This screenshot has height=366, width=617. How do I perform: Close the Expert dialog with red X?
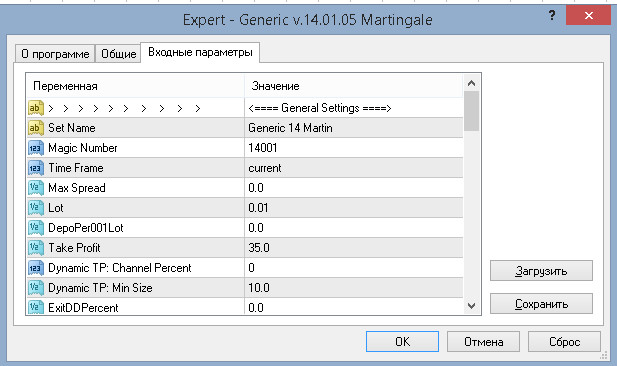(588, 15)
